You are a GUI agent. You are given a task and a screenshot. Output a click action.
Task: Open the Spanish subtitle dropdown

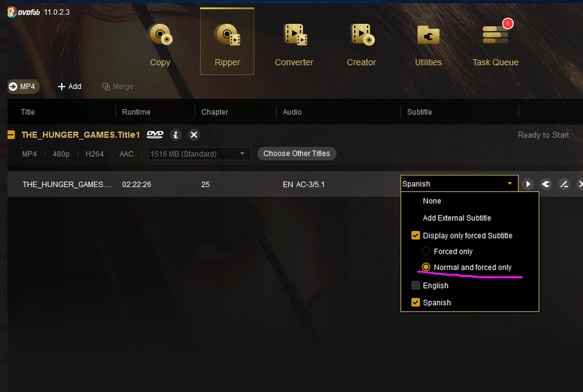point(459,184)
